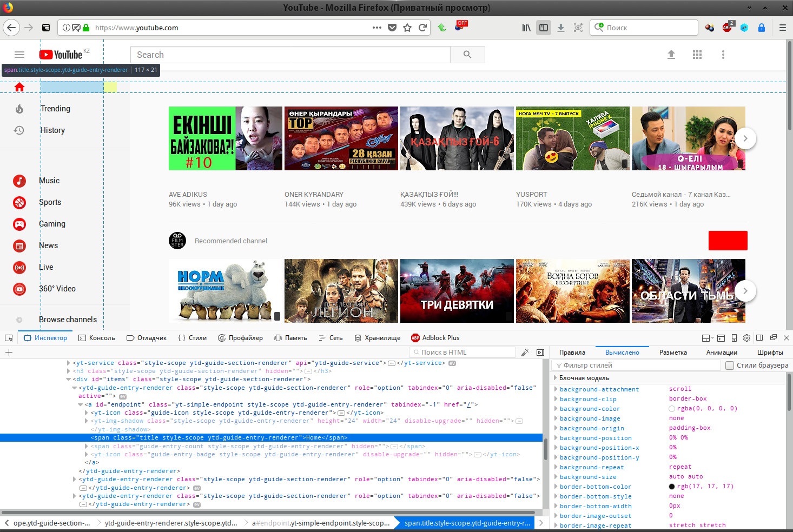Expand background-size property
The image size is (793, 532).
point(556,477)
